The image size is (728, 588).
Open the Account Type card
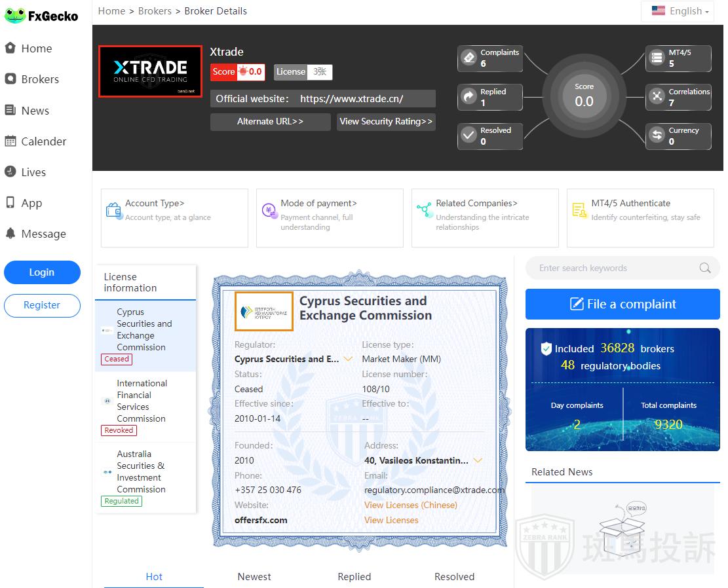click(x=174, y=217)
